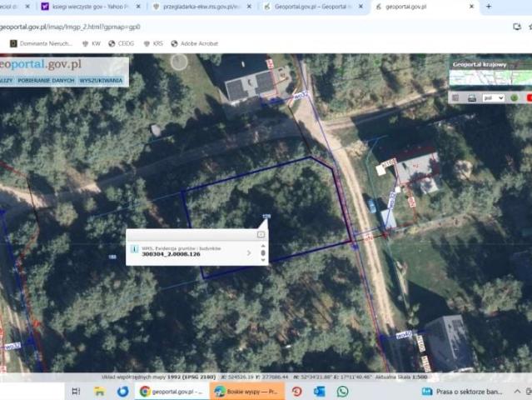Screen dimensions: 532x400
Task: Open Outlook from the taskbar
Action: pyautogui.click(x=319, y=392)
